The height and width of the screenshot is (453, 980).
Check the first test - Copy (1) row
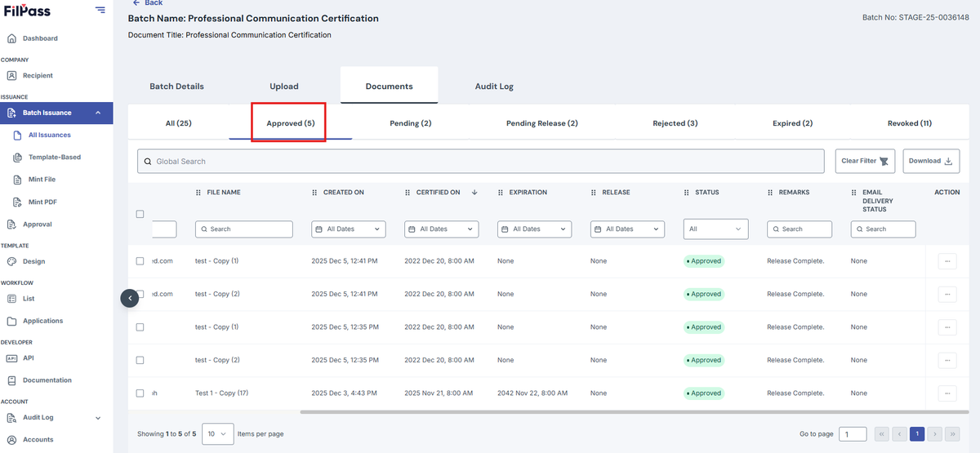coord(140,261)
